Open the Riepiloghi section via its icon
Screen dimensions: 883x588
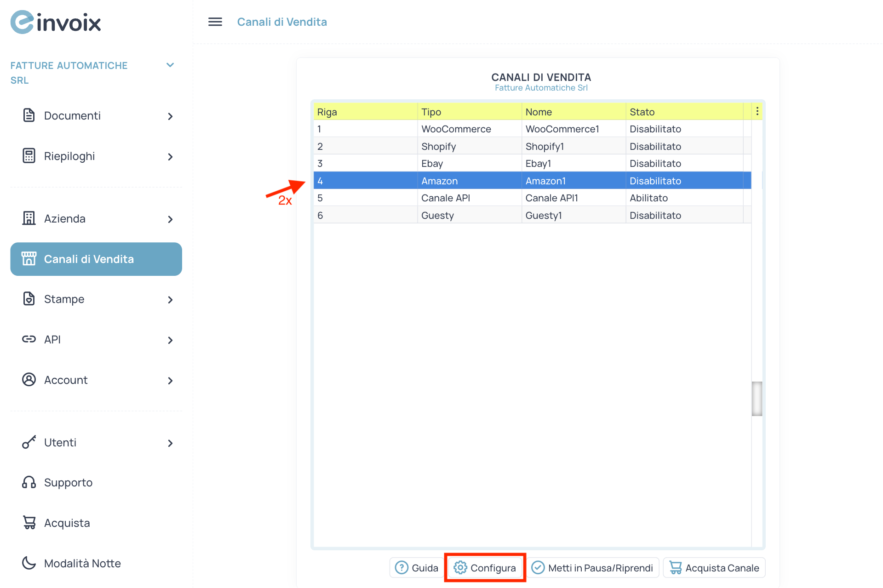(x=29, y=156)
